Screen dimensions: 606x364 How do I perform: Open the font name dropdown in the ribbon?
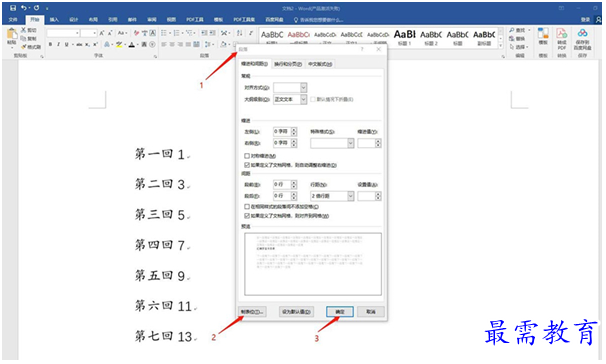pyautogui.click(x=78, y=33)
